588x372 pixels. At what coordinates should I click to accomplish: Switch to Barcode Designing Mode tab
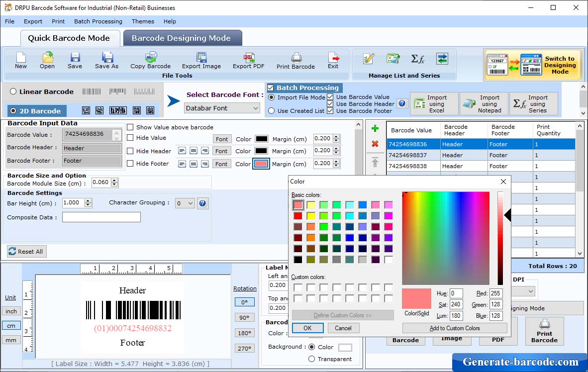point(182,38)
